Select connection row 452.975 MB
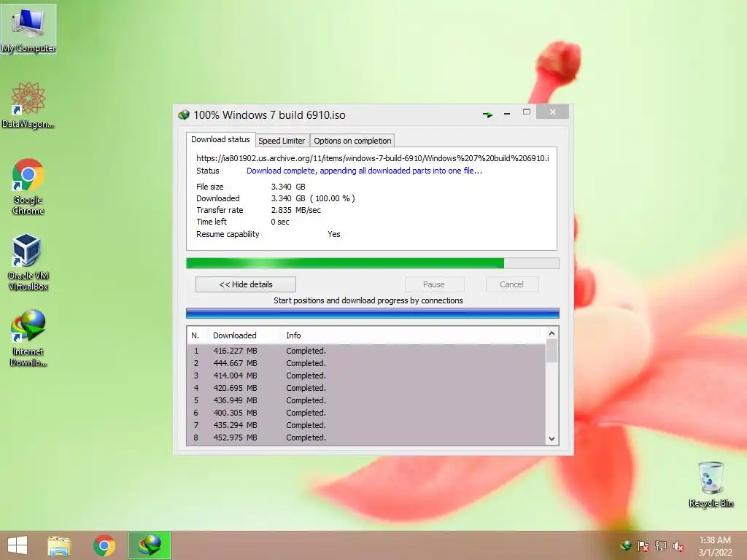Screen dimensions: 747x560 point(366,437)
